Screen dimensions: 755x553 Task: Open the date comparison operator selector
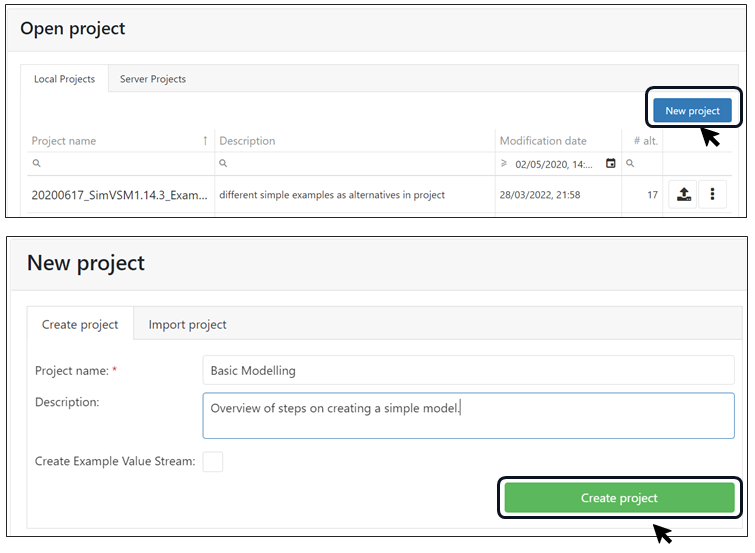[504, 163]
